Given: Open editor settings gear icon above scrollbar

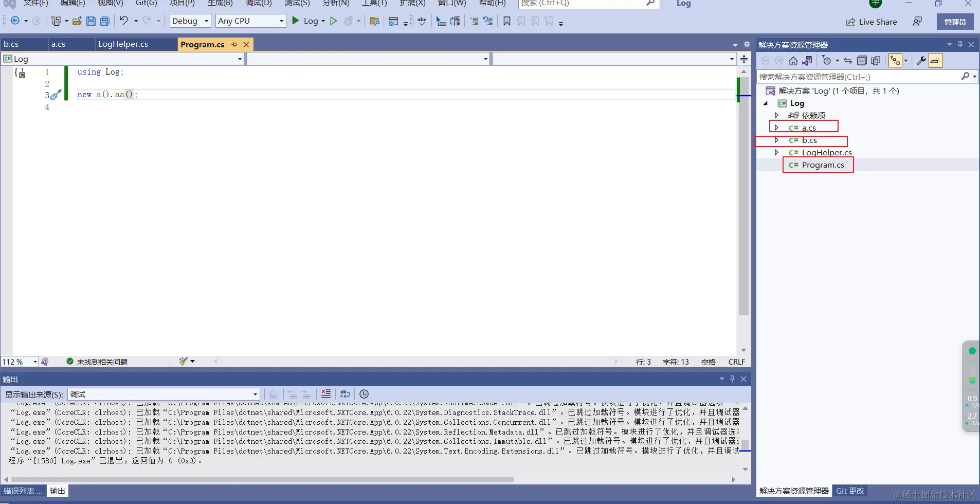Looking at the screenshot, I should click(x=747, y=44).
